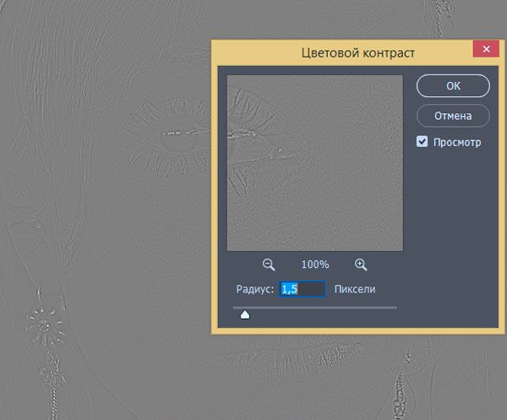The height and width of the screenshot is (420, 507).
Task: Click the Пиксели units label
Action: [355, 289]
